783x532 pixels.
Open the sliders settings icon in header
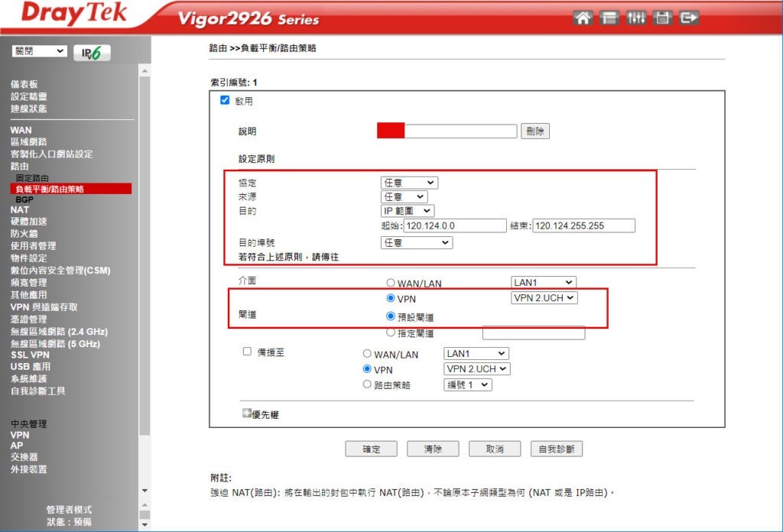(635, 18)
